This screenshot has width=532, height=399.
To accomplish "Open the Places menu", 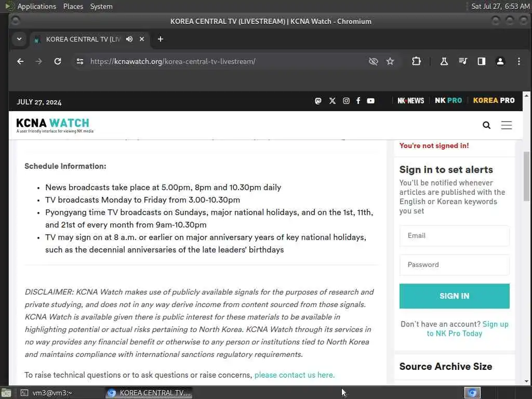I will [73, 6].
